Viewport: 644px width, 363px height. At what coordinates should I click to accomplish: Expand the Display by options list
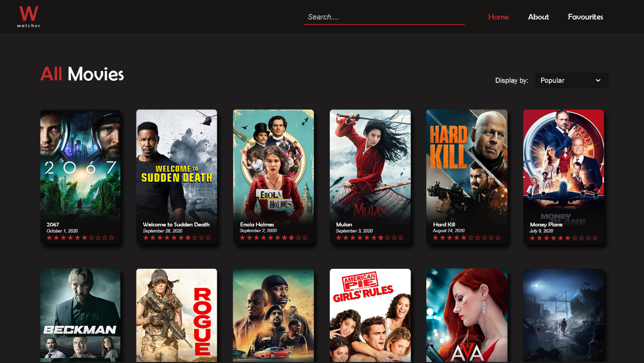click(x=570, y=80)
